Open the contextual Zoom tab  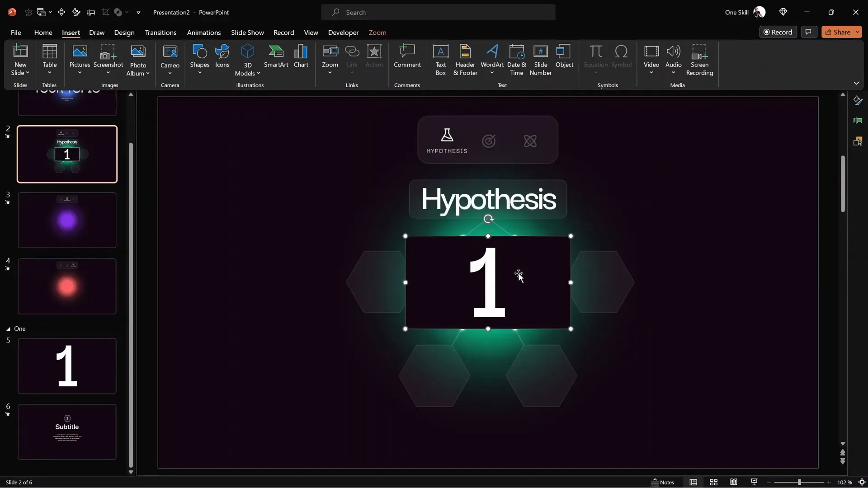pyautogui.click(x=377, y=33)
